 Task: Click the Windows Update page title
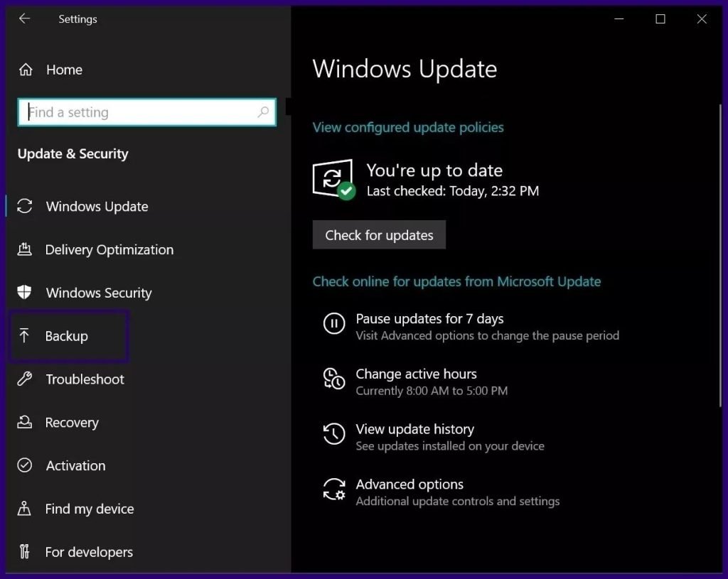[405, 69]
